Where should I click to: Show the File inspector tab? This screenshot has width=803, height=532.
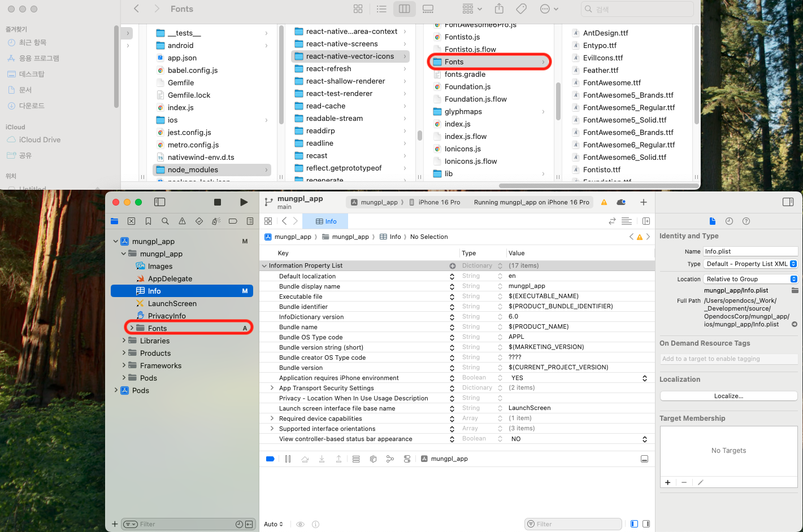coord(713,221)
